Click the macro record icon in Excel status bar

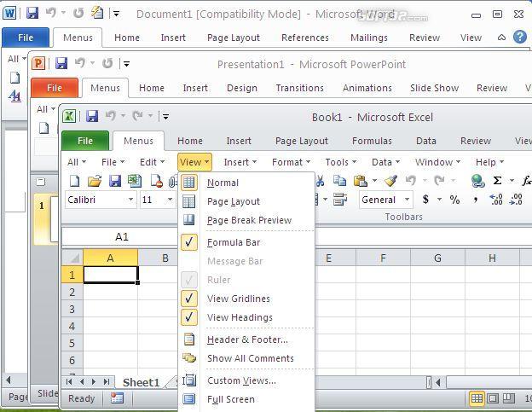click(117, 398)
